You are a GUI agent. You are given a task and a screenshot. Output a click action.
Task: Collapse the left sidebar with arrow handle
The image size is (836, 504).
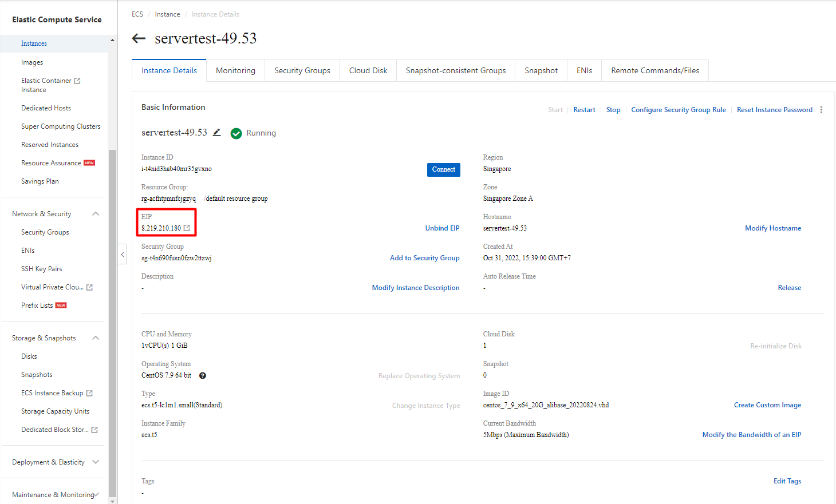(x=123, y=255)
